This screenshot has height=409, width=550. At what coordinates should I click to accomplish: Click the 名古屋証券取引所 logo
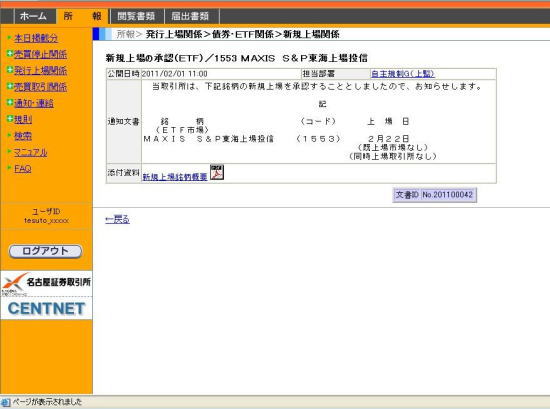[46, 283]
